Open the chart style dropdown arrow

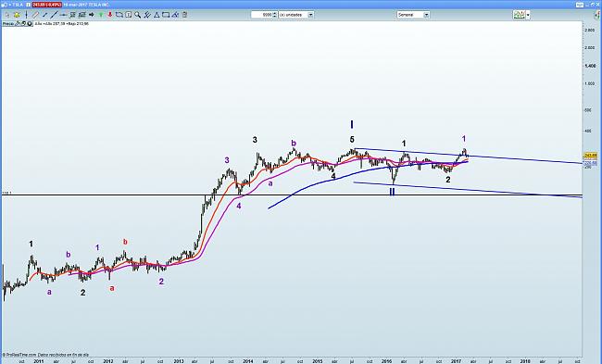(528, 15)
